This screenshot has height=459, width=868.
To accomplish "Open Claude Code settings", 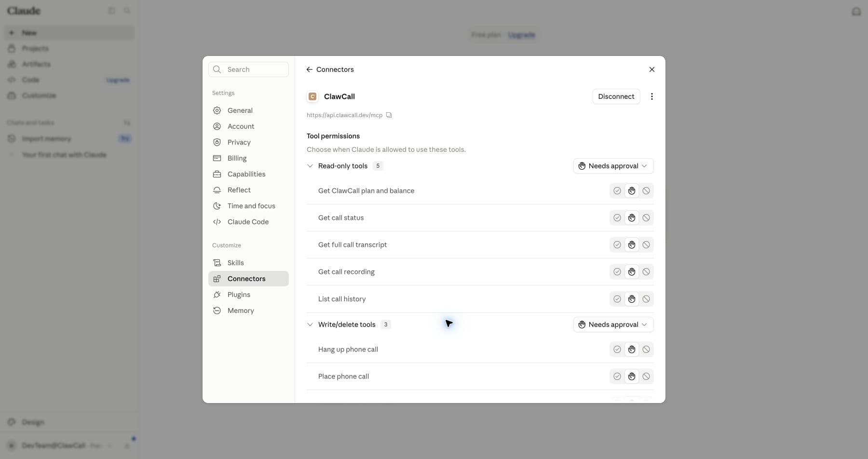I will pos(248,222).
